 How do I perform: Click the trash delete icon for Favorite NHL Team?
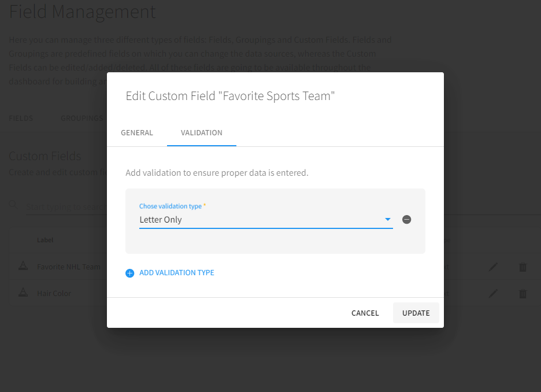pyautogui.click(x=523, y=267)
